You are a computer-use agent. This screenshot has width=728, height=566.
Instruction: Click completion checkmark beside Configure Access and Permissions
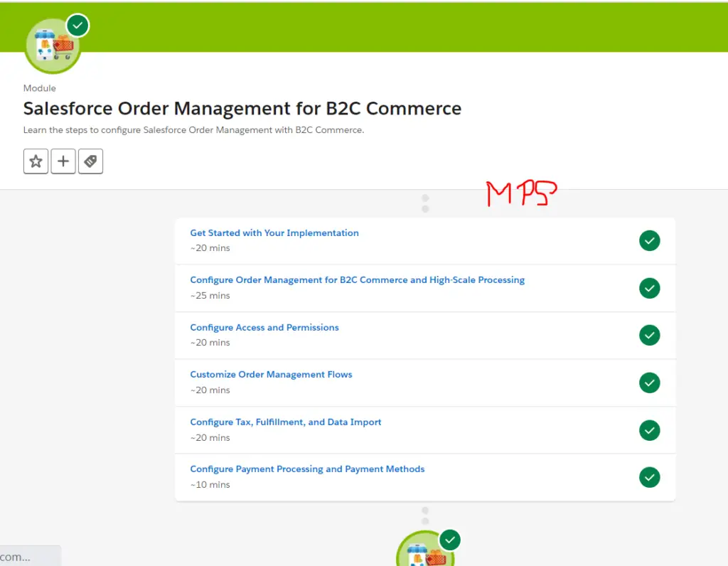(x=649, y=335)
